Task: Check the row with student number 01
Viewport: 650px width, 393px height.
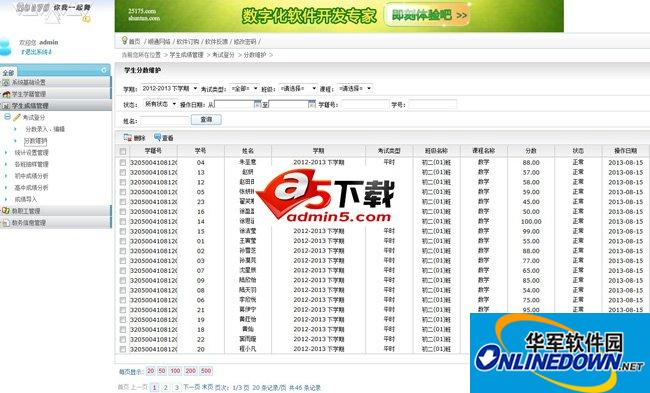Action: click(x=123, y=241)
